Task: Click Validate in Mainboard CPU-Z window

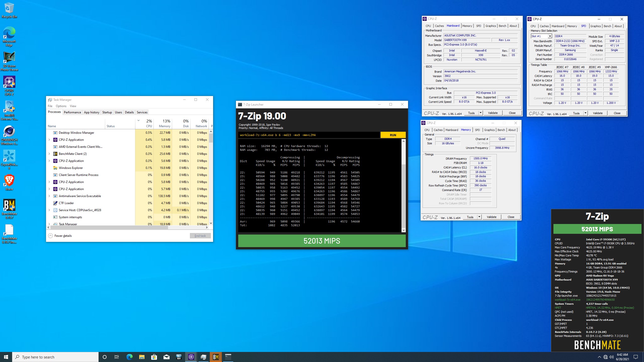Action: 493,113
